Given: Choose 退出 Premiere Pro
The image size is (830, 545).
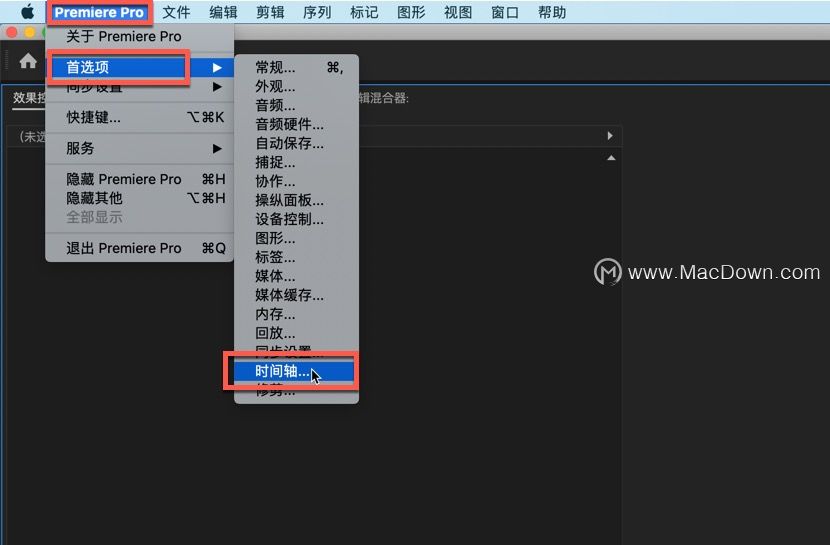Looking at the screenshot, I should point(140,248).
